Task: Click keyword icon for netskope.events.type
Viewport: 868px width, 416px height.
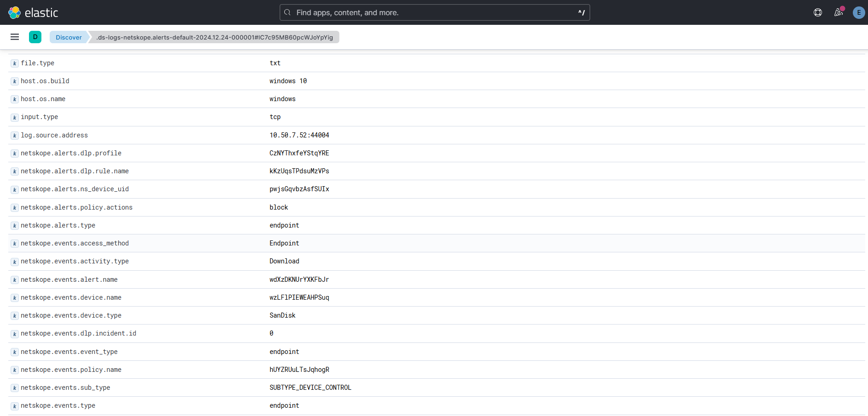Action: point(15,406)
